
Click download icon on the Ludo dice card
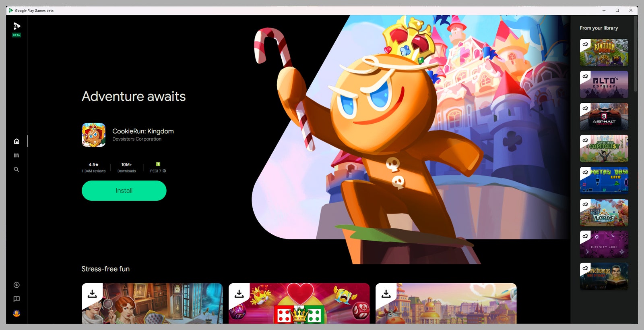click(239, 294)
